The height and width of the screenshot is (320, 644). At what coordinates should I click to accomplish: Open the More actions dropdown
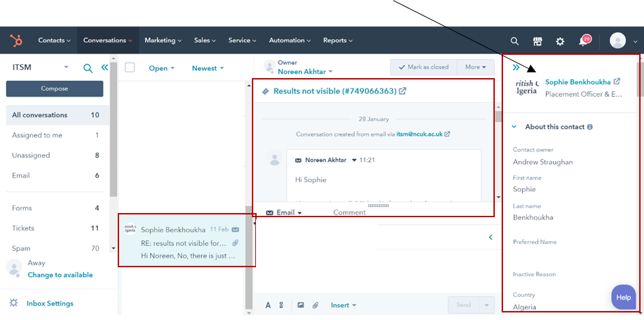coord(475,67)
